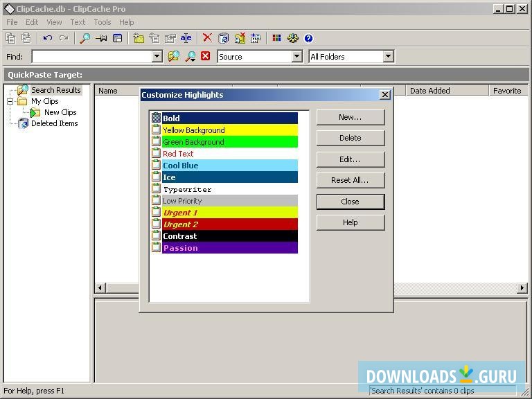
Task: Select the Typewriter highlight
Action: click(224, 189)
